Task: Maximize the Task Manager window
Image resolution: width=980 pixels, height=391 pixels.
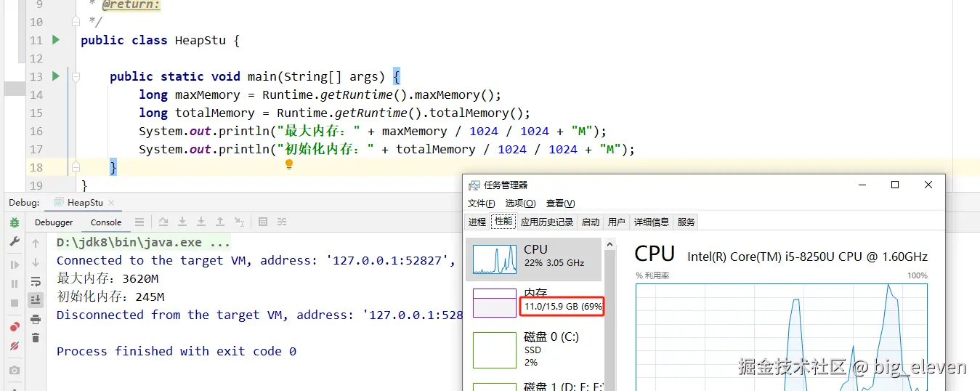Action: tap(895, 185)
